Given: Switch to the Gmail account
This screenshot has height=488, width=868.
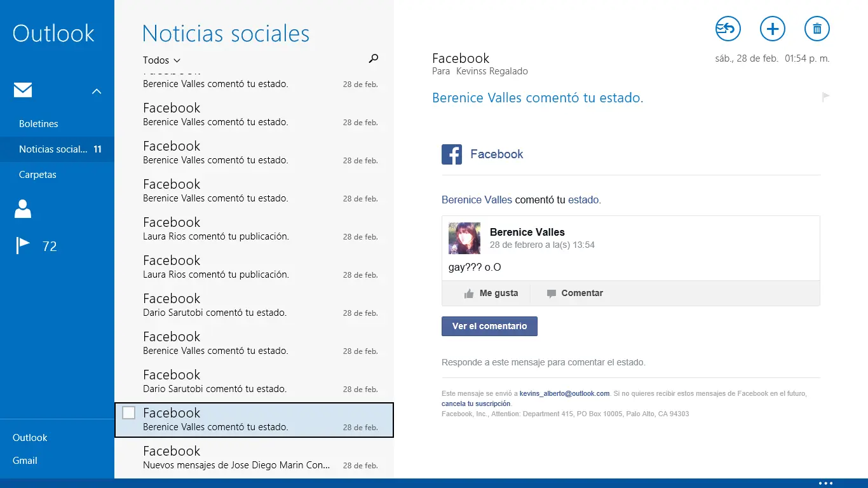Looking at the screenshot, I should 25,461.
